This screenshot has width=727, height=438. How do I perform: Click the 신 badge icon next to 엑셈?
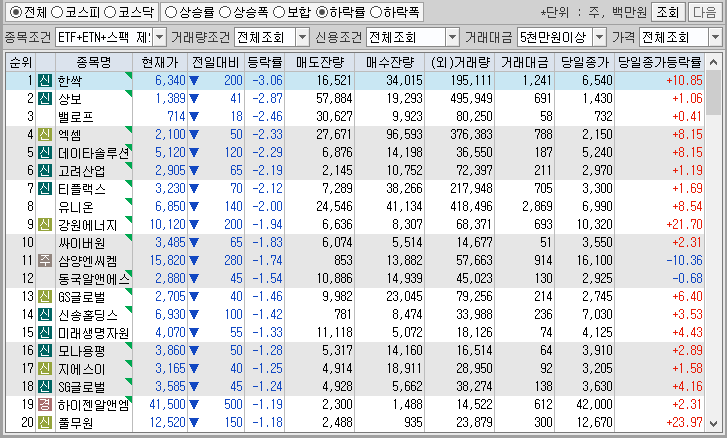tap(45, 134)
